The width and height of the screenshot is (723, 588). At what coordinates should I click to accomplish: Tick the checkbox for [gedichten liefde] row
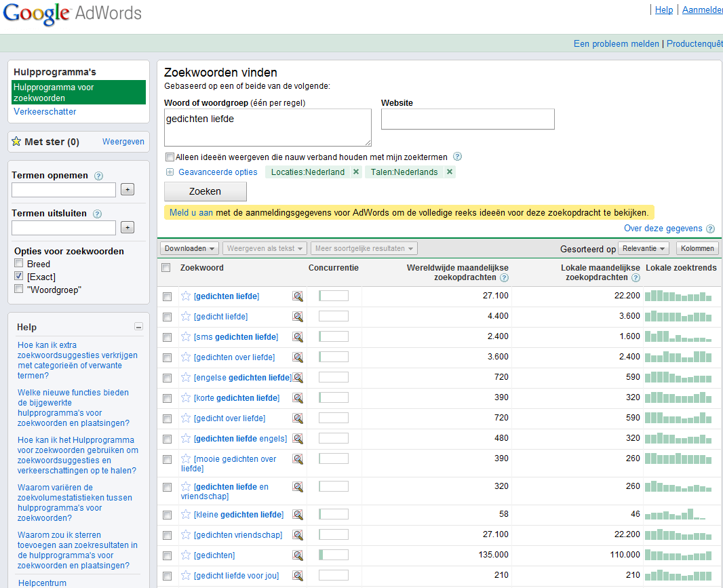tap(168, 296)
